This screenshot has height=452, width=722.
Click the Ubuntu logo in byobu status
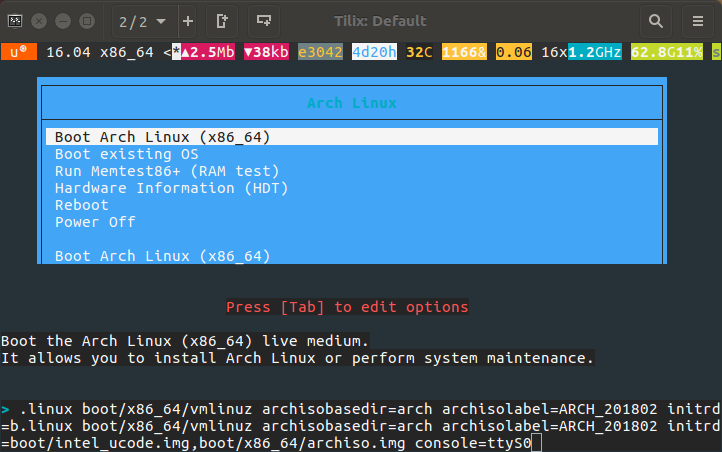[x=19, y=52]
